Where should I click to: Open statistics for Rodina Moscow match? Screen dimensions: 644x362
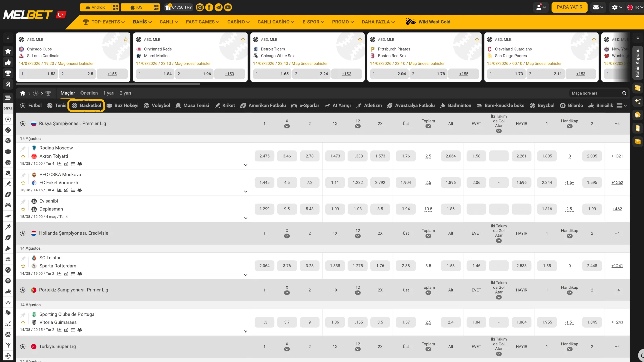[59, 164]
